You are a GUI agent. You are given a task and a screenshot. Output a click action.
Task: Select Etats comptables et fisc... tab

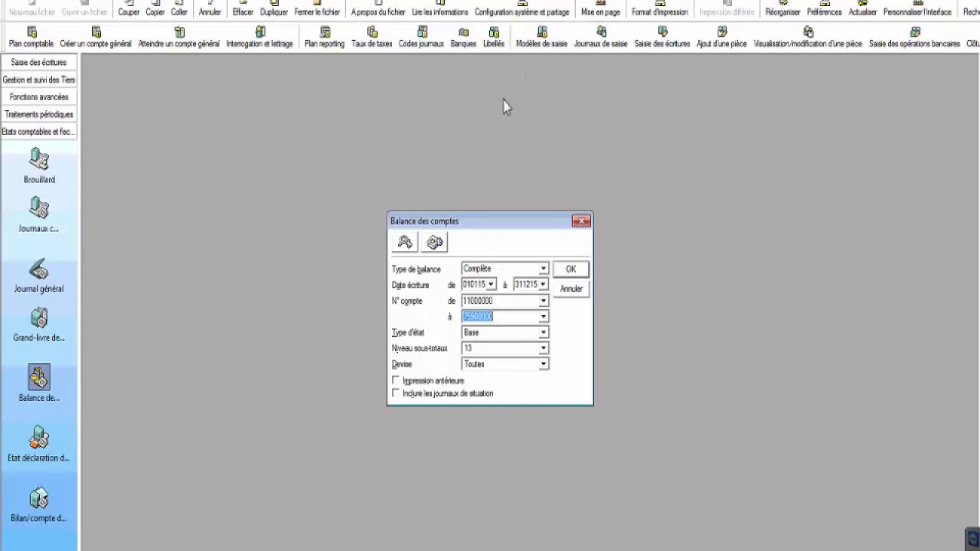click(x=38, y=132)
